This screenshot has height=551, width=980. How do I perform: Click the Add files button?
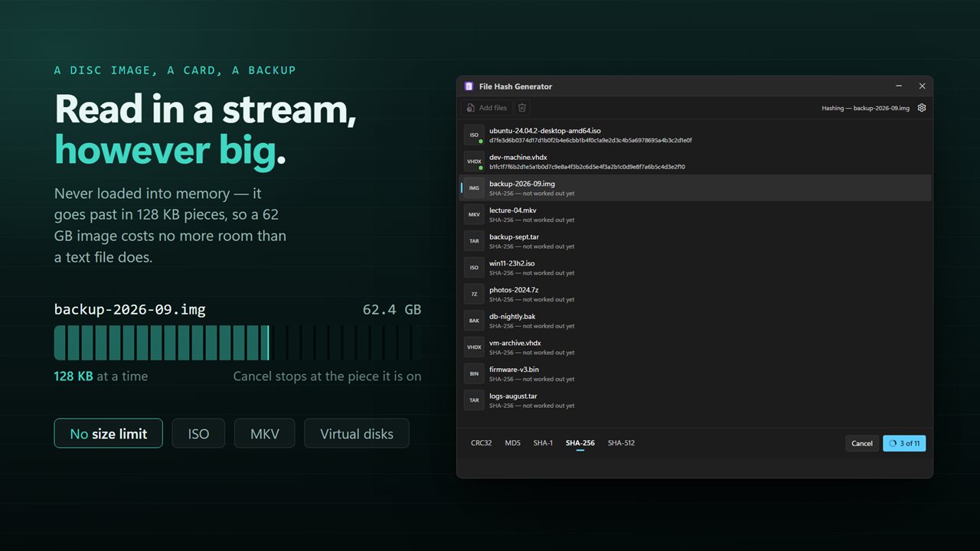tap(486, 108)
